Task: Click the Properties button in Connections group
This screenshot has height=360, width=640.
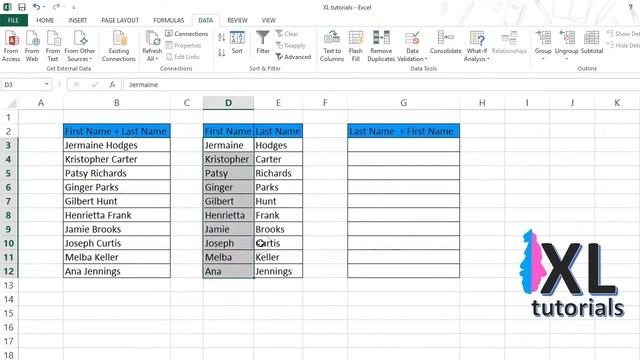Action: (183, 45)
